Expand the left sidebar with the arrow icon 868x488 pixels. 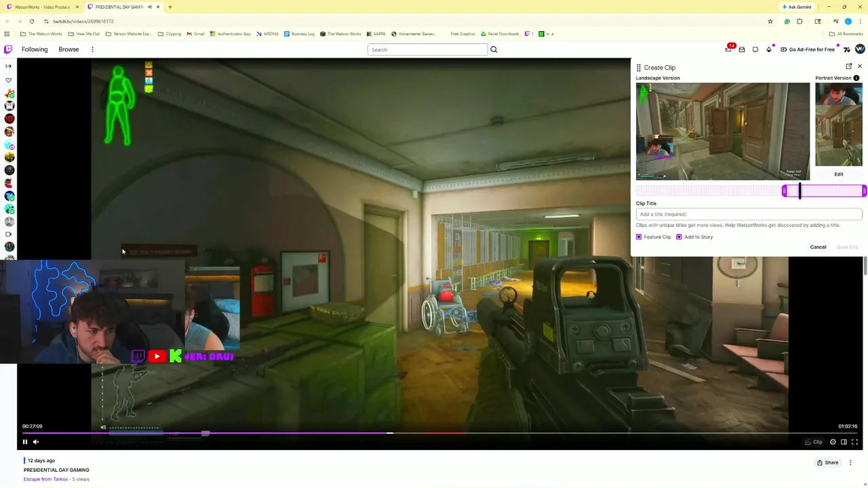[x=8, y=66]
